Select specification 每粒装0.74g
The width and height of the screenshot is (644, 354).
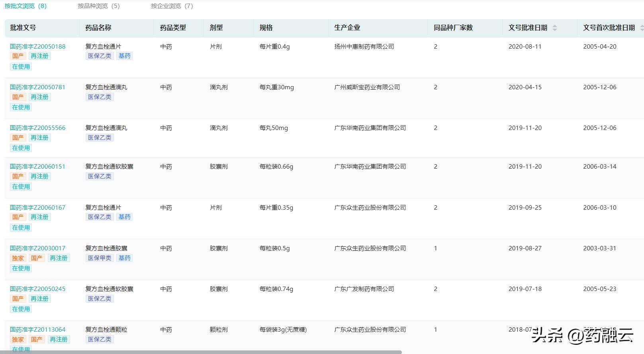tap(276, 289)
